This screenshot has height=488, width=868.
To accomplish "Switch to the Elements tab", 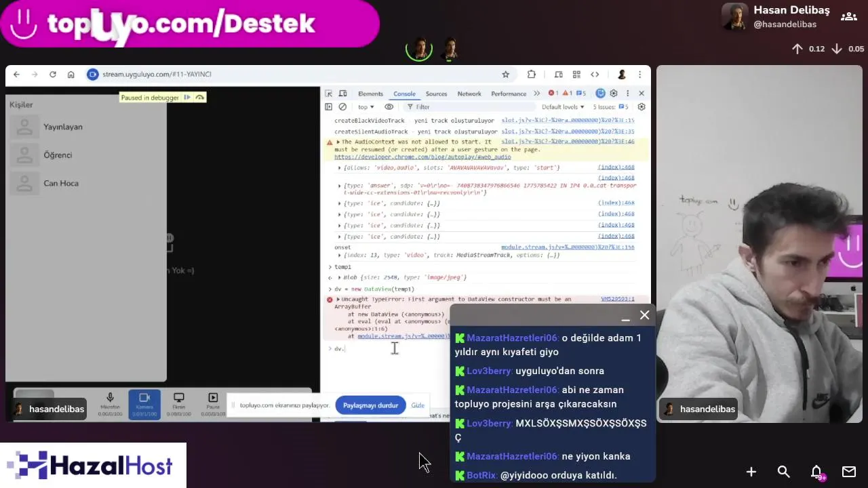I will [x=370, y=94].
